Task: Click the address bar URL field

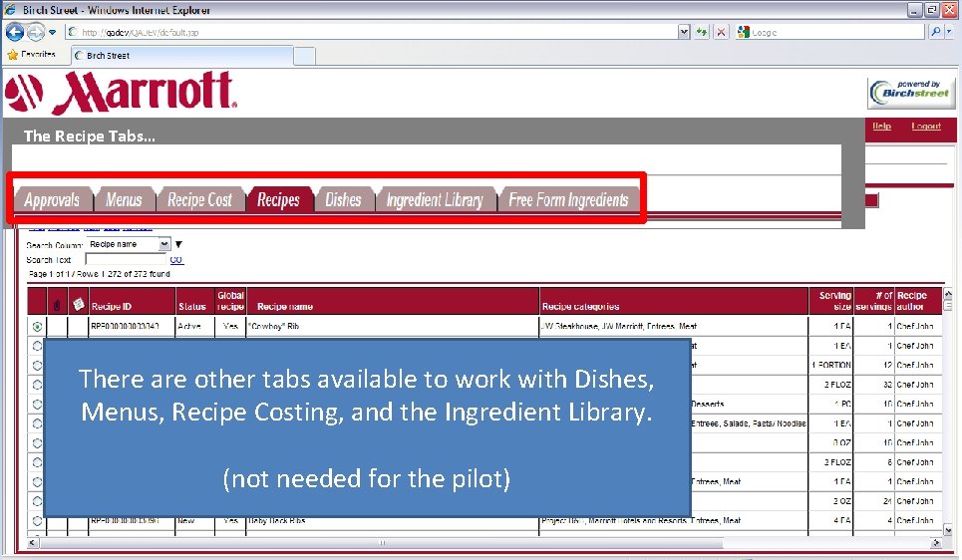Action: tap(372, 32)
